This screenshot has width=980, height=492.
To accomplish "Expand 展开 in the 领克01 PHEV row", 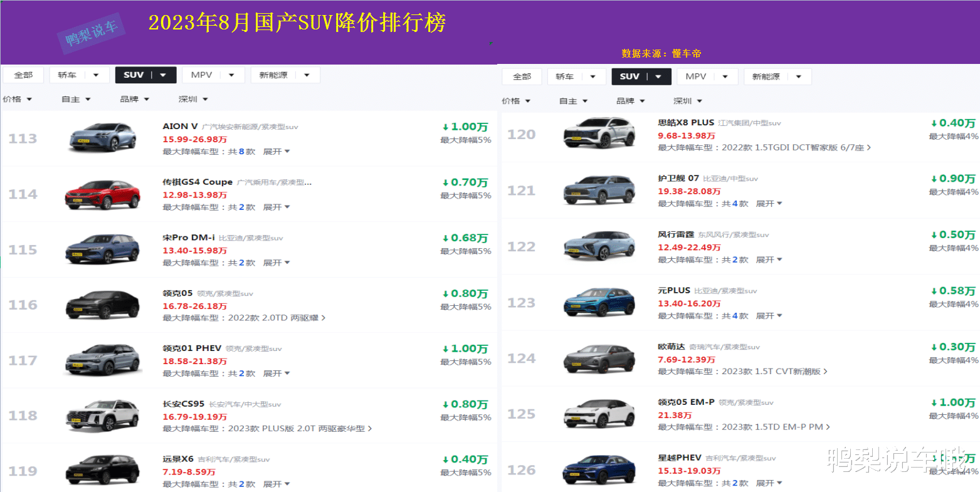I will point(277,374).
